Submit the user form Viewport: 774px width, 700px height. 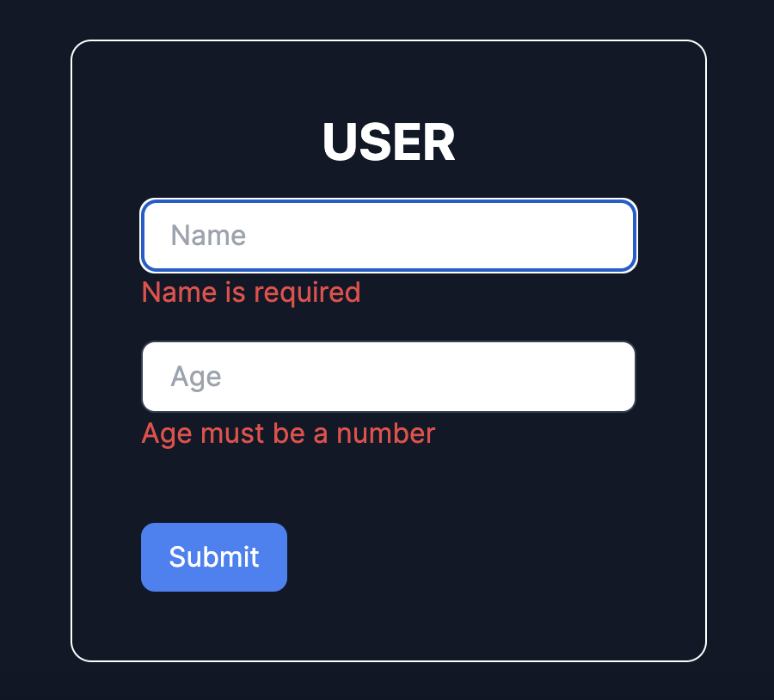(213, 557)
